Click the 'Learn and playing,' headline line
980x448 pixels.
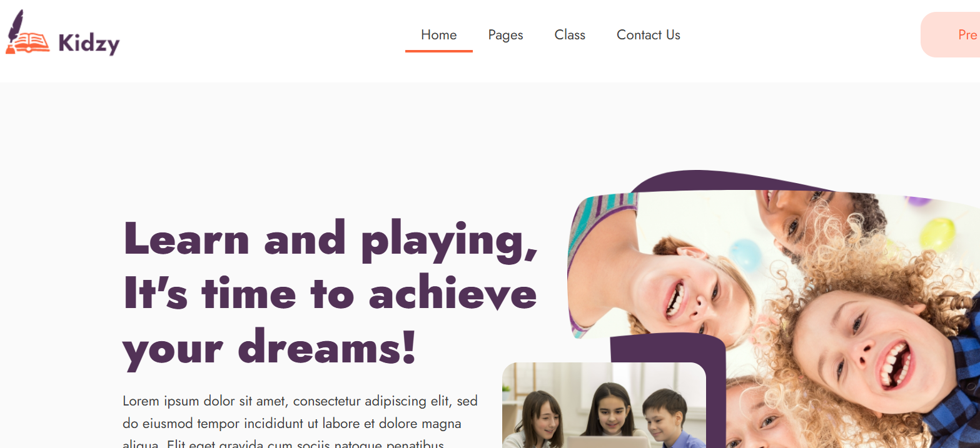pyautogui.click(x=331, y=240)
